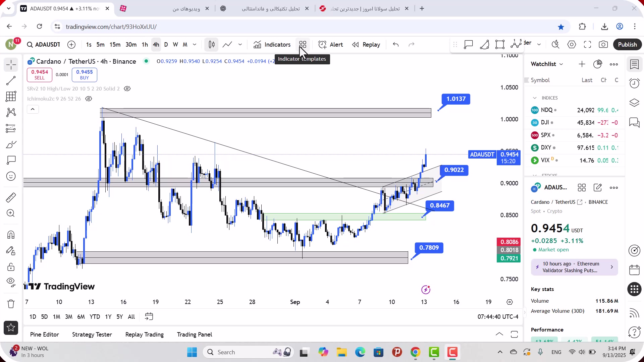This screenshot has width=644, height=362.
Task: Expand the timeframe dropdown arrow
Action: click(195, 45)
